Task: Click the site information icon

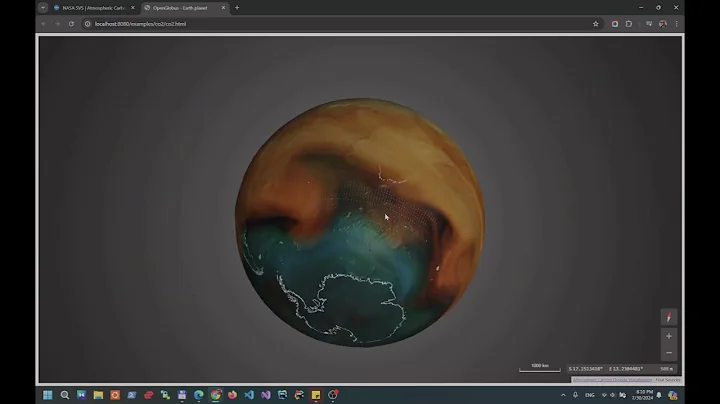Action: pos(87,24)
